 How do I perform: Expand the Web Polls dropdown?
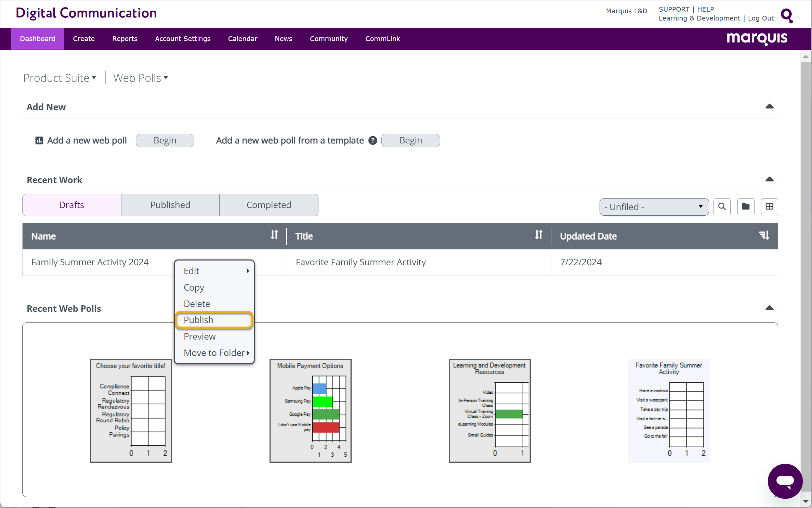point(141,78)
